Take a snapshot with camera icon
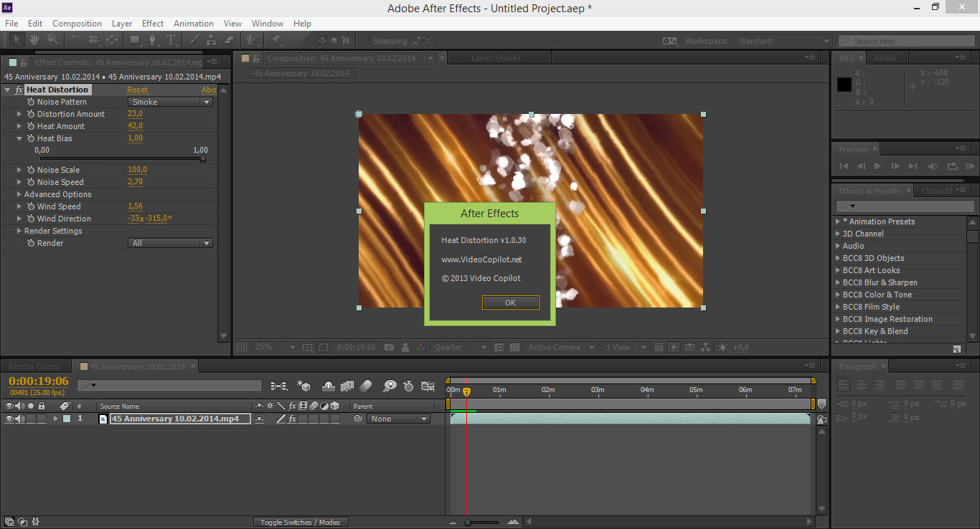This screenshot has height=529, width=980. point(389,347)
